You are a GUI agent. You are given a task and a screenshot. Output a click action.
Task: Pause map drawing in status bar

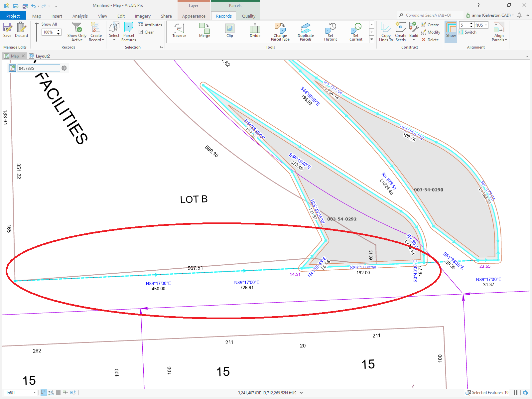[515, 393]
